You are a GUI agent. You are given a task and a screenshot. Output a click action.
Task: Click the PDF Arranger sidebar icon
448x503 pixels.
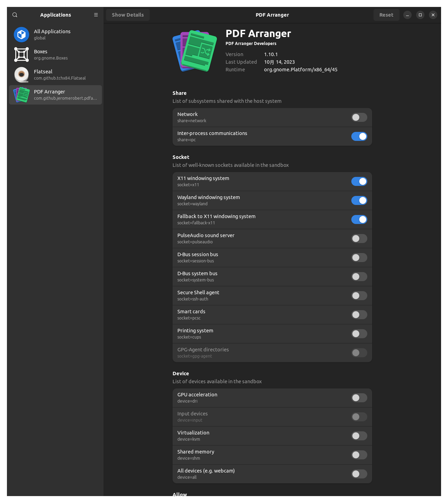point(21,95)
